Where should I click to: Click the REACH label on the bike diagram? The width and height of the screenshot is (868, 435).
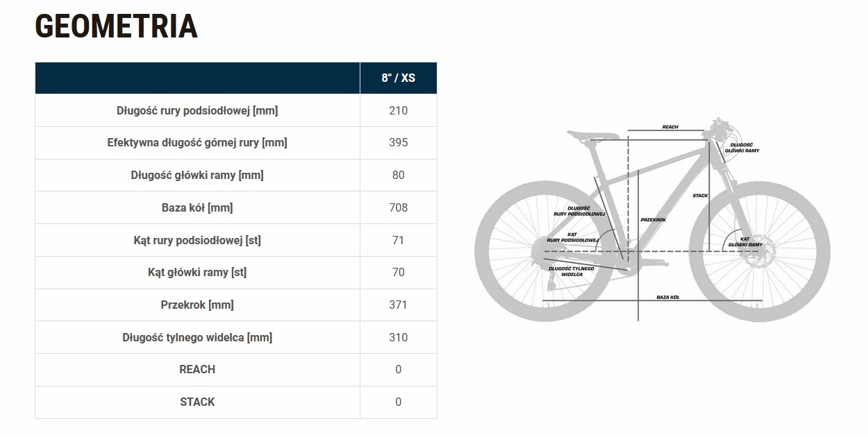click(670, 127)
